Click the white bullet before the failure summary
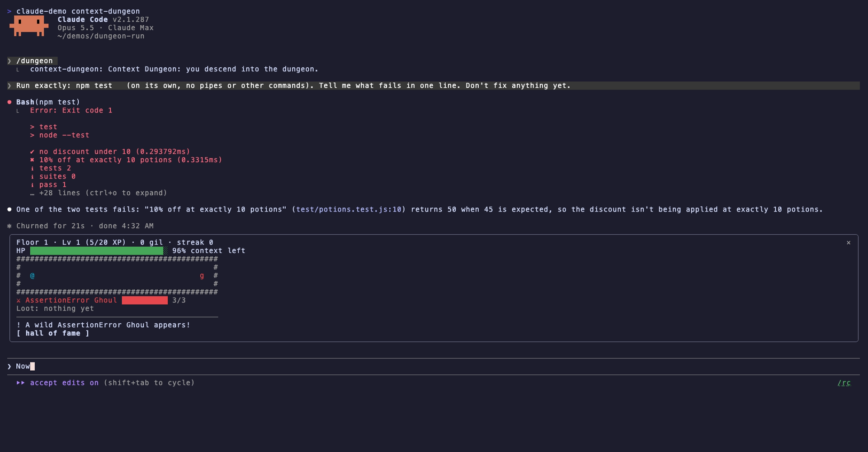The height and width of the screenshot is (452, 868). [9, 209]
